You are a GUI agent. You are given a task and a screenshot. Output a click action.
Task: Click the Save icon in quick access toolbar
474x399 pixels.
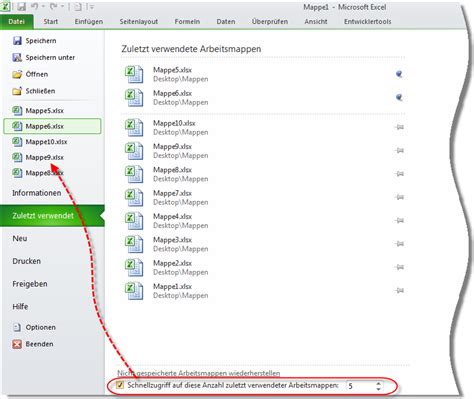click(x=22, y=6)
